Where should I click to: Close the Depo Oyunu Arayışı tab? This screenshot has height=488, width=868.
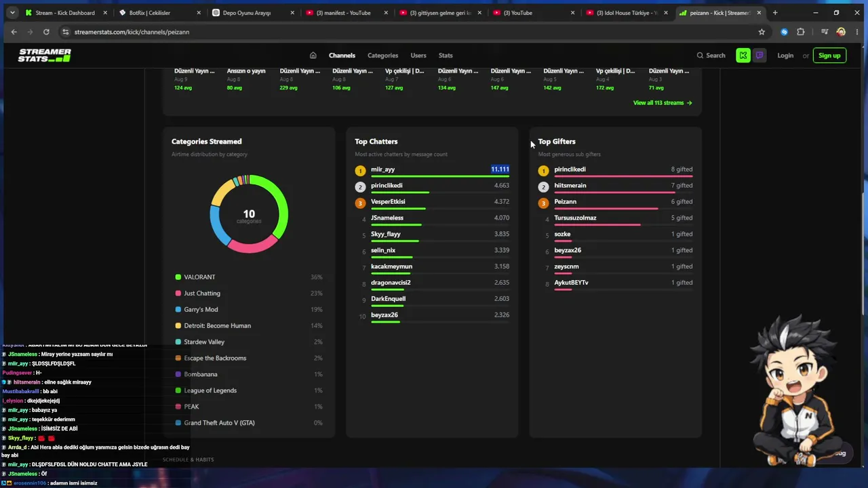292,13
